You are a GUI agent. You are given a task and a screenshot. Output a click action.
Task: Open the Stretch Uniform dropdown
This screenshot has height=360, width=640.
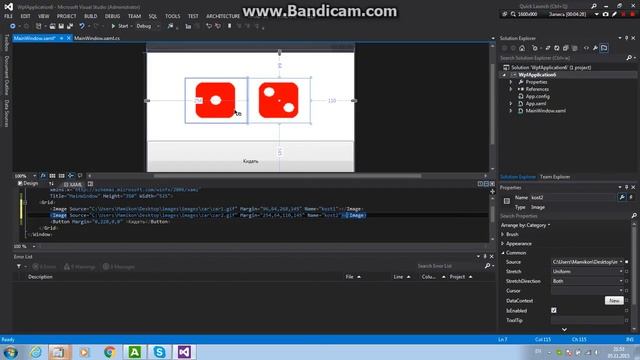click(587, 271)
